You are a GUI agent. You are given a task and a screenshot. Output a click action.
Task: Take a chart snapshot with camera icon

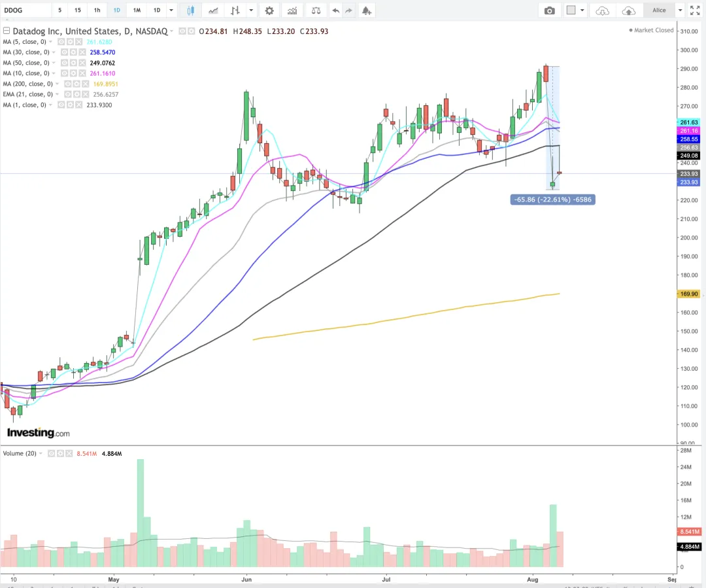pyautogui.click(x=549, y=10)
